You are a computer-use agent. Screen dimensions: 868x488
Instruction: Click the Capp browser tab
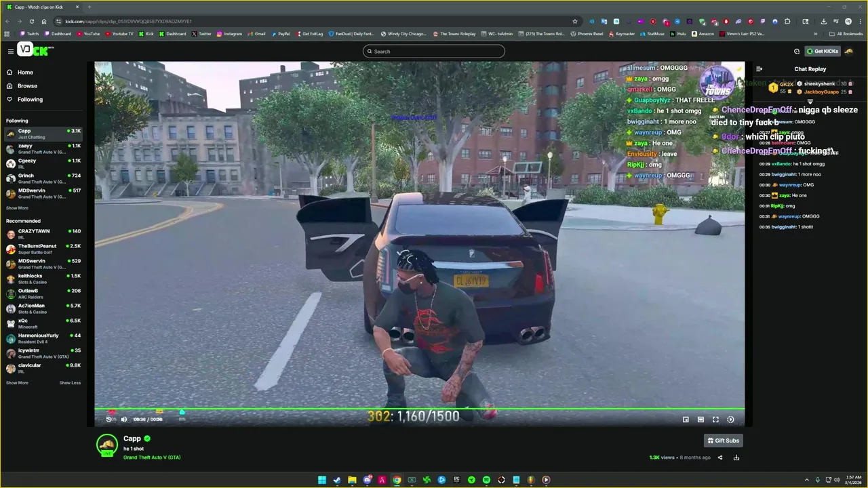click(43, 7)
